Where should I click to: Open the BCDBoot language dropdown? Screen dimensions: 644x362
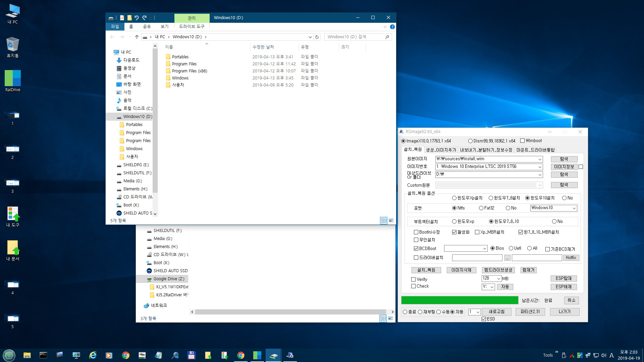pos(484,249)
